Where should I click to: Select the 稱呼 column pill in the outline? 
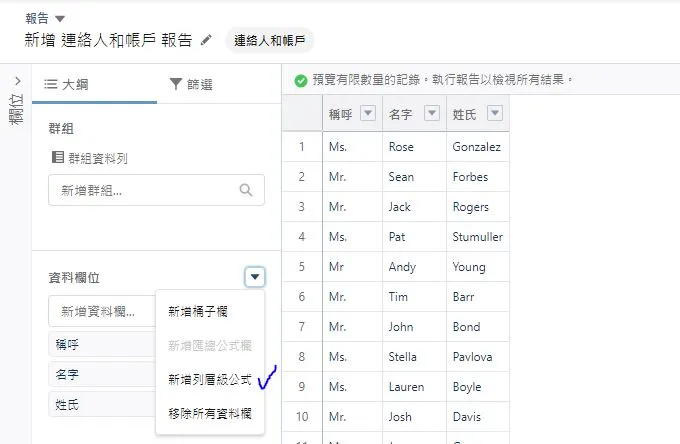point(102,345)
